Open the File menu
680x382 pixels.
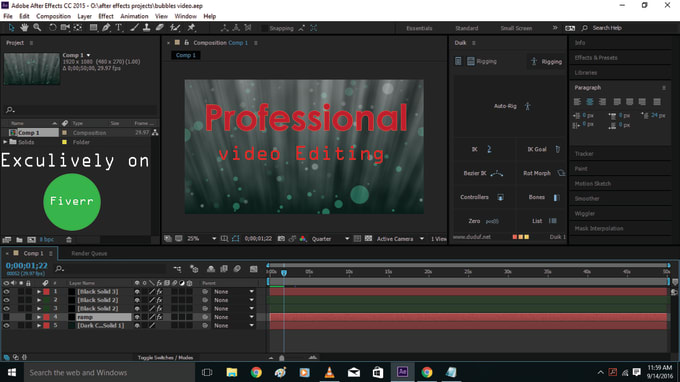point(8,16)
